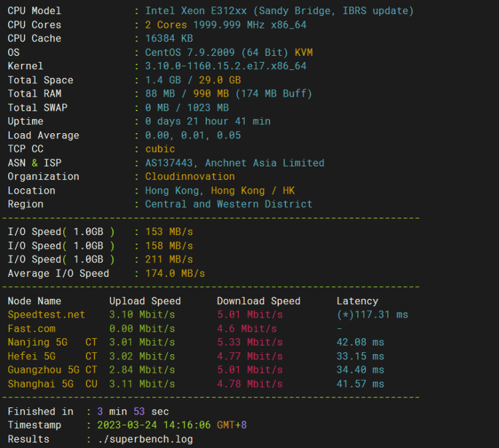Viewport: 499px width, 448px height.
Task: Select the Speedtest.net node name
Action: [x=47, y=315]
